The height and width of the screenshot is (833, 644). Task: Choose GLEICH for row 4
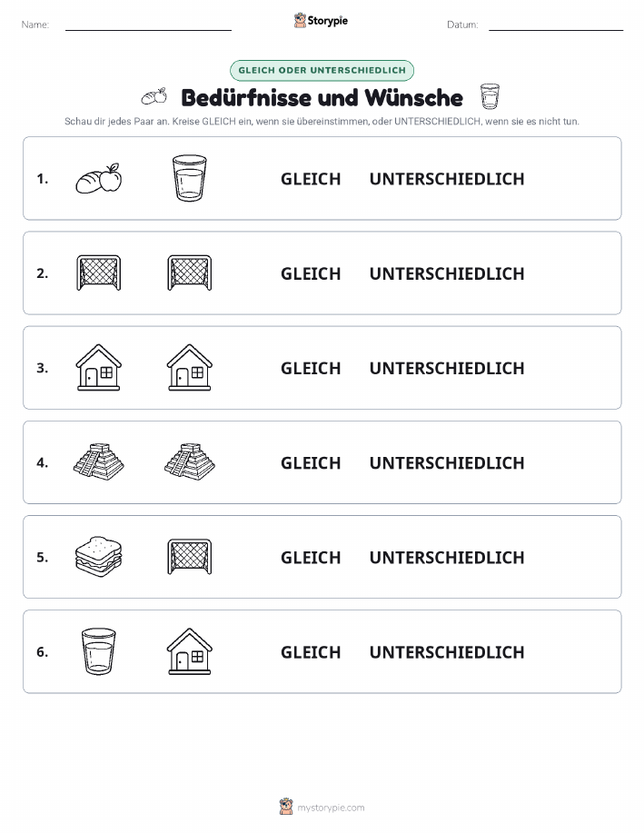(x=311, y=462)
